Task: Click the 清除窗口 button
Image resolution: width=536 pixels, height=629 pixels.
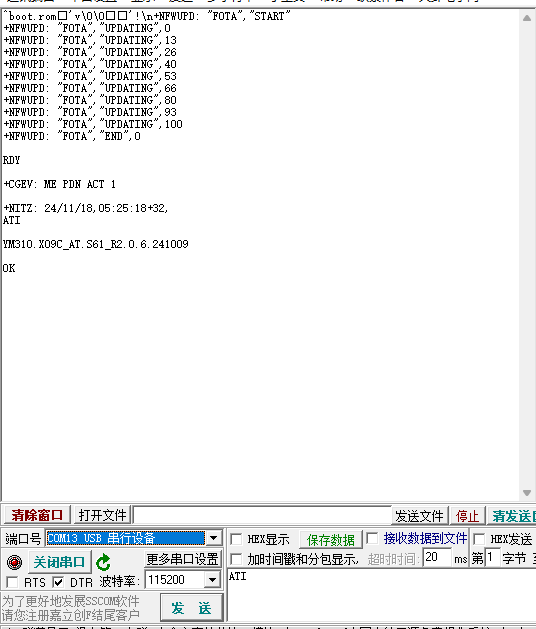Action: (x=37, y=515)
